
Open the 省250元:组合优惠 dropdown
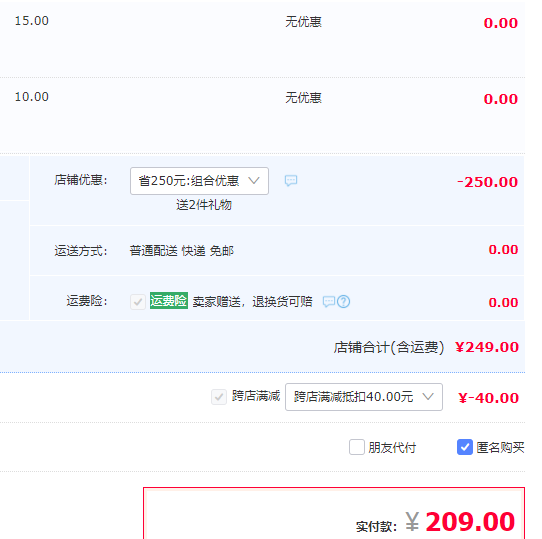199,181
